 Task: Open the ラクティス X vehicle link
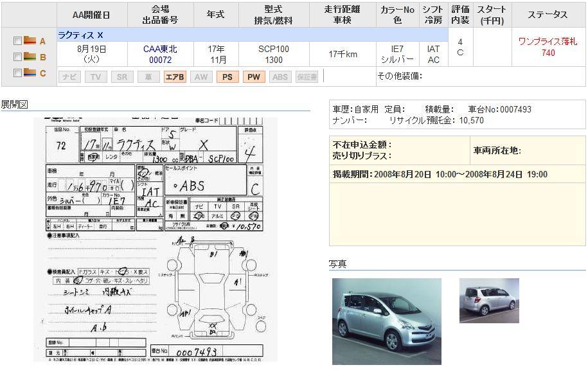coord(80,35)
